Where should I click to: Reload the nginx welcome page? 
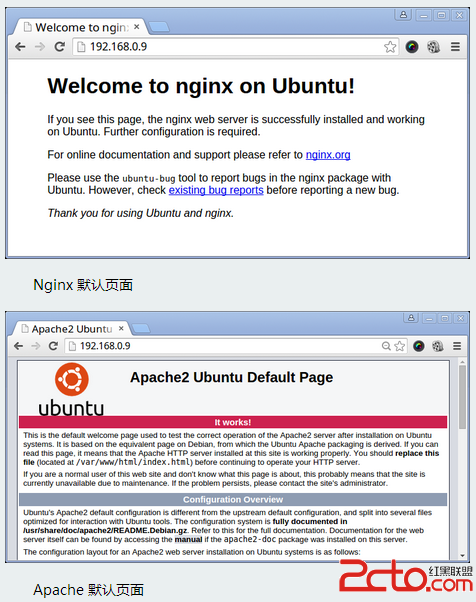point(60,47)
